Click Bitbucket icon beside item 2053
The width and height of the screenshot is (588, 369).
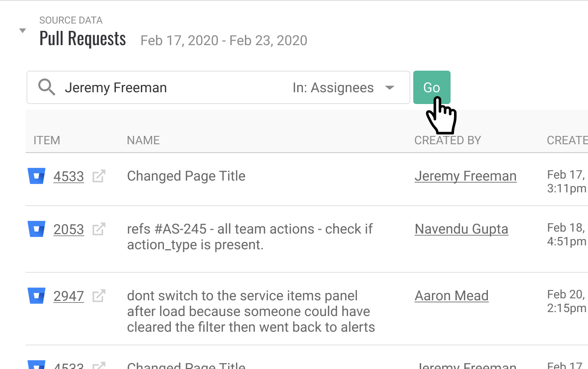[x=36, y=229]
